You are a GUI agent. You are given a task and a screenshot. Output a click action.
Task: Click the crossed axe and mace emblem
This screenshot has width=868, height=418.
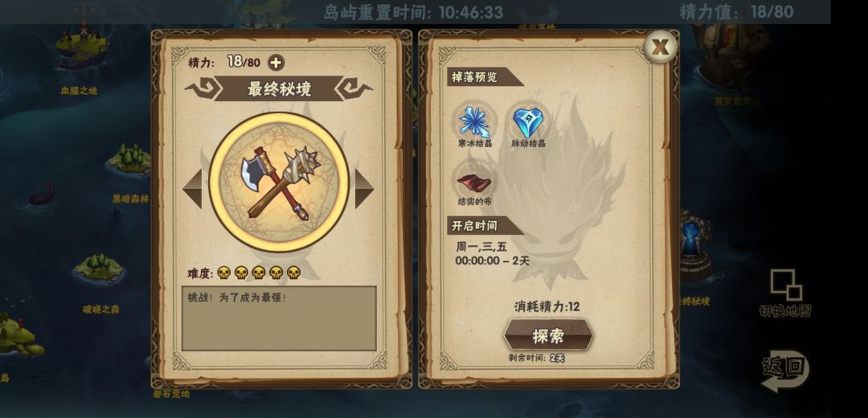[x=280, y=182]
